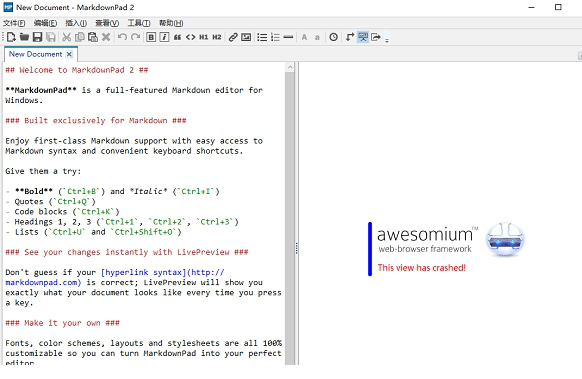582x379 pixels.
Task: Click the 'Lists (`Ctrl+U`' line
Action: pos(93,232)
